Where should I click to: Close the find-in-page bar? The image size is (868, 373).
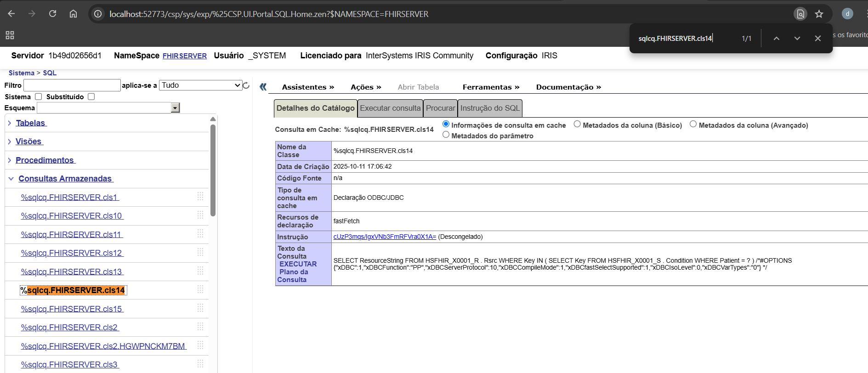(817, 39)
